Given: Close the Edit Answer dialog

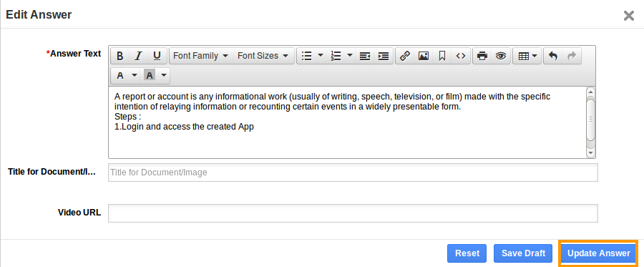Looking at the screenshot, I should pyautogui.click(x=629, y=16).
